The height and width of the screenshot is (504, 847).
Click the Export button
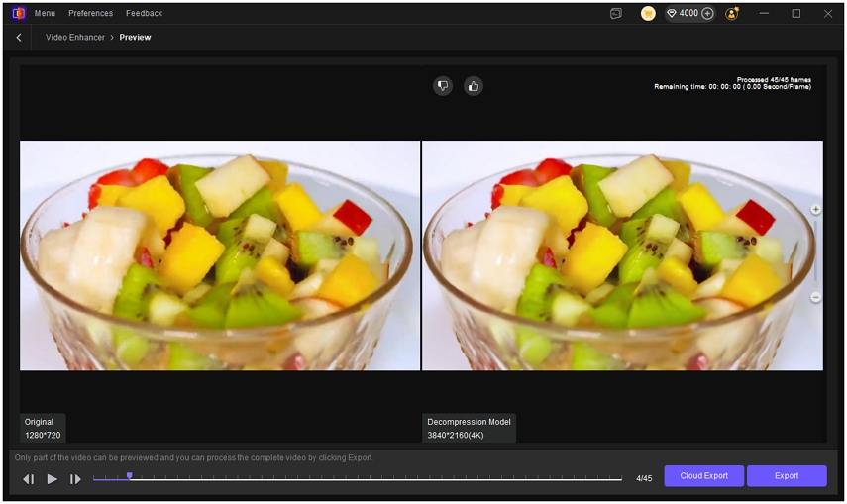(x=787, y=476)
